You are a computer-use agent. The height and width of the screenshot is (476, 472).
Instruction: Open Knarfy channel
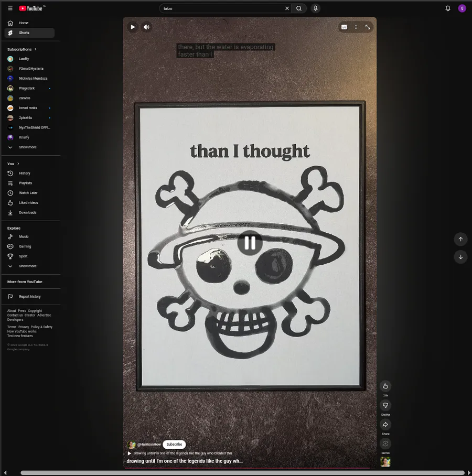coord(29,137)
